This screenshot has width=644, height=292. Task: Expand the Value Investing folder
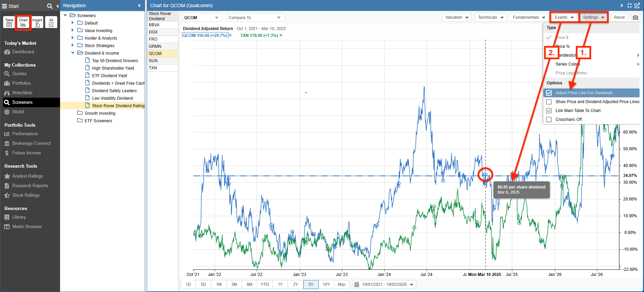tap(72, 30)
